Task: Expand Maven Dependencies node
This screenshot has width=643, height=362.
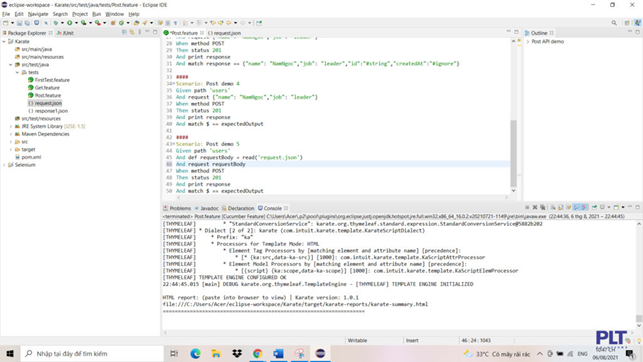Action: [x=11, y=134]
